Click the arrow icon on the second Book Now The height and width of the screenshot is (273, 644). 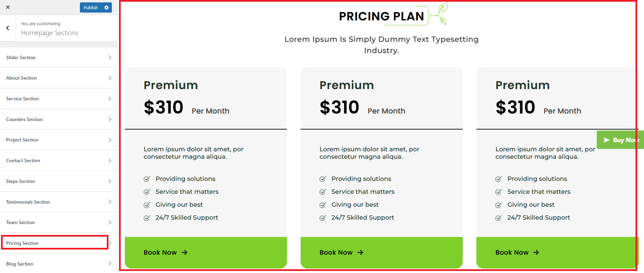(360, 253)
